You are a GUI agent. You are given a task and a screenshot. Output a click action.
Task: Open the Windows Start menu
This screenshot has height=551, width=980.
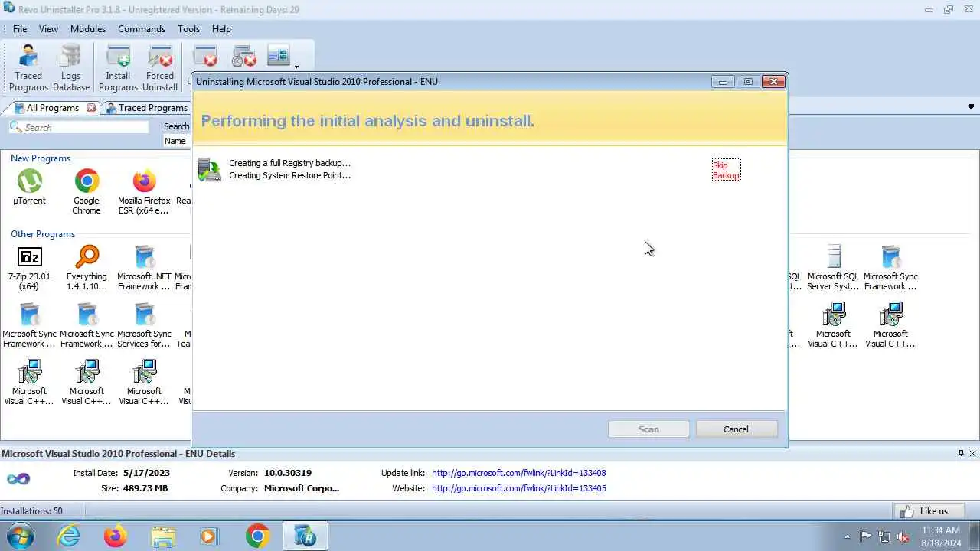pyautogui.click(x=19, y=536)
